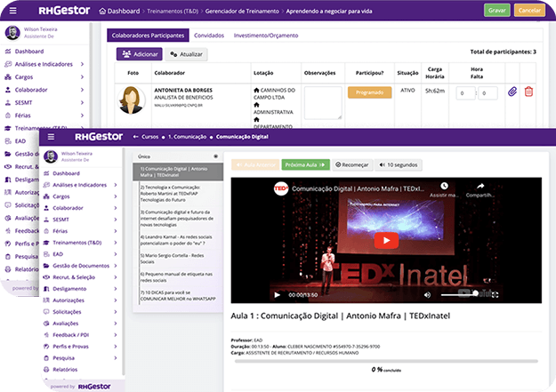This screenshot has height=392, width=556.
Task: Select lesson 7 10 DICAS WhatsApp
Action: pos(178,296)
